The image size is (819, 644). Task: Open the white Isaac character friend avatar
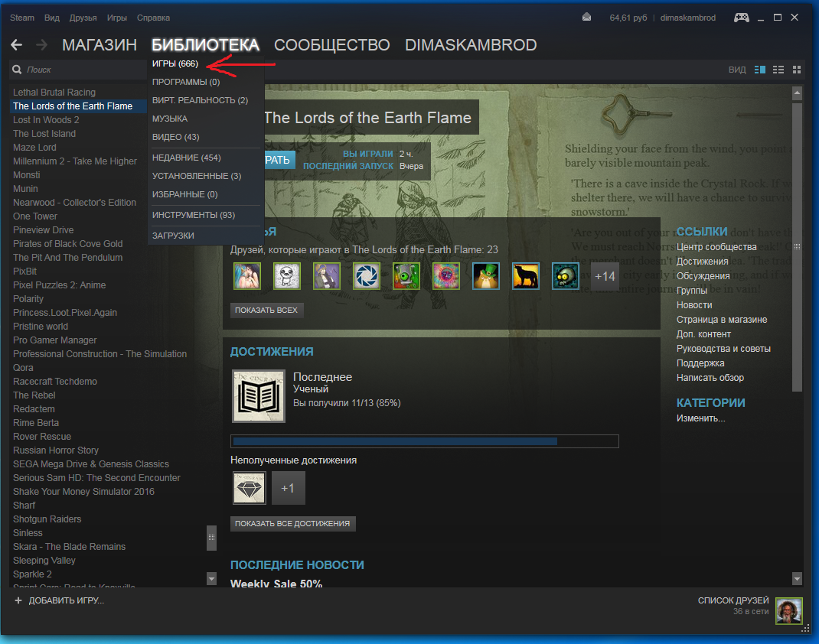[x=287, y=276]
